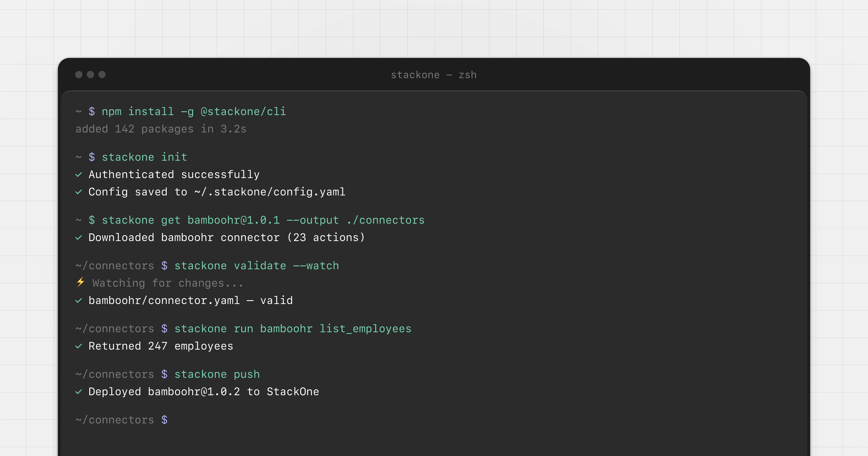Click the green traffic light window control
This screenshot has width=868, height=456.
point(102,75)
